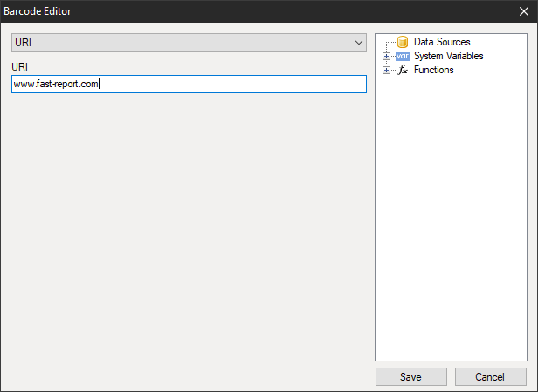Screen dimensions: 538x392
Task: Expand the System Variables tree node
Action: click(x=386, y=56)
